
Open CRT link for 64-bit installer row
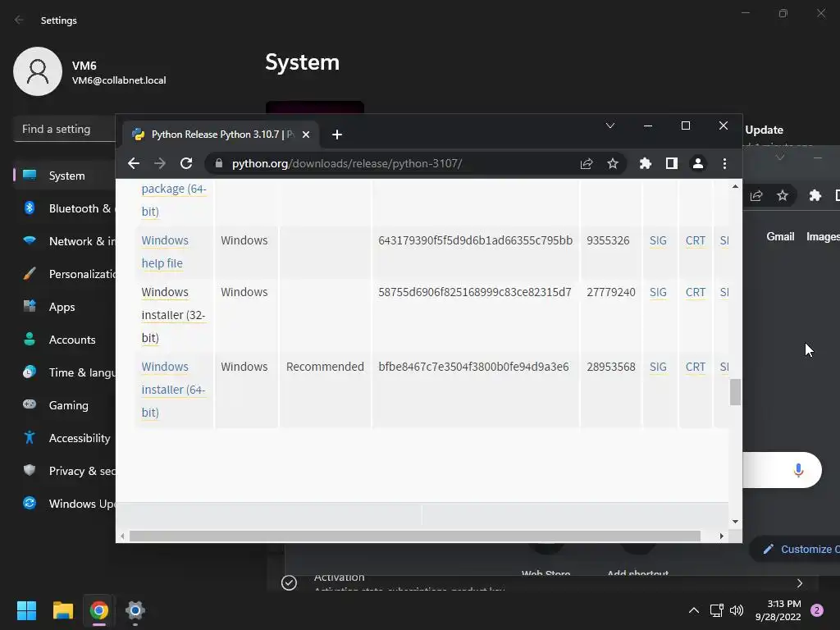tap(696, 367)
